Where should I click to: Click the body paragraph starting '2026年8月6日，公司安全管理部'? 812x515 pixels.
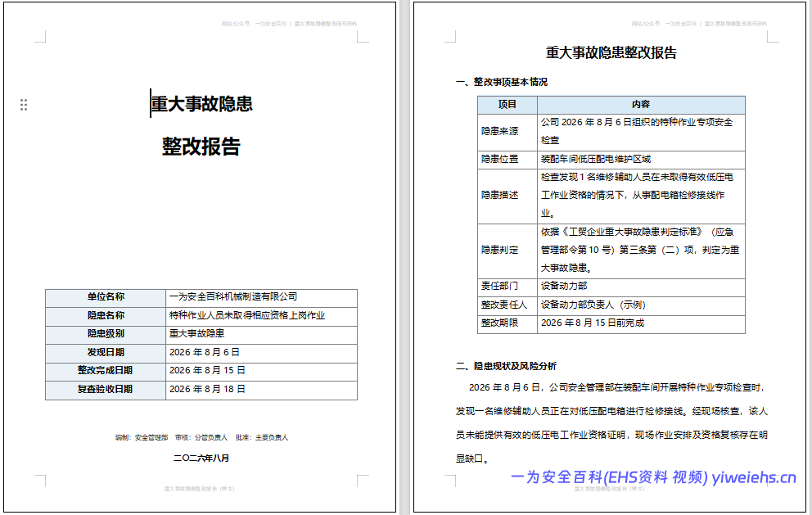(x=611, y=423)
